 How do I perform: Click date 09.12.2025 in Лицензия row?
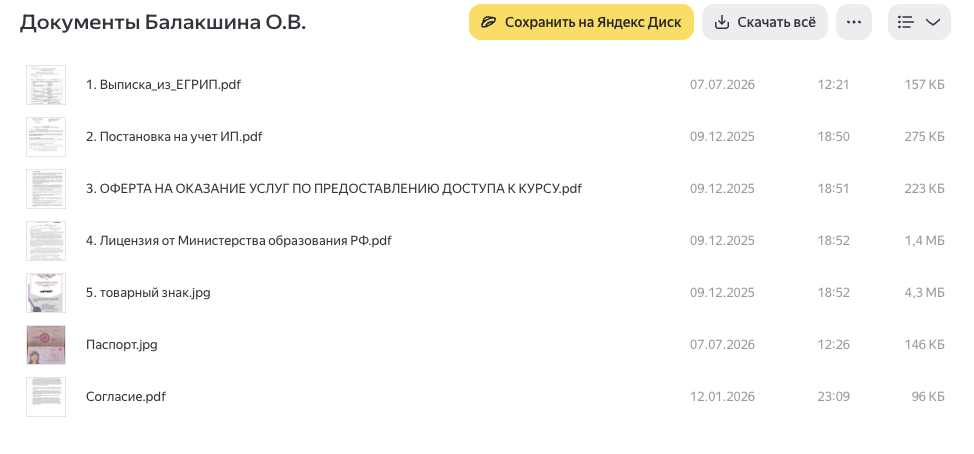tap(722, 241)
